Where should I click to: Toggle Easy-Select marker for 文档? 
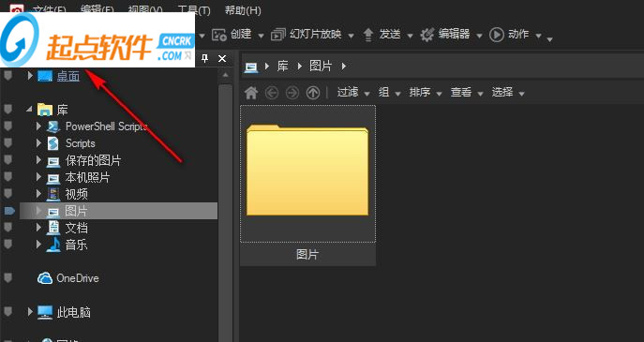point(7,228)
